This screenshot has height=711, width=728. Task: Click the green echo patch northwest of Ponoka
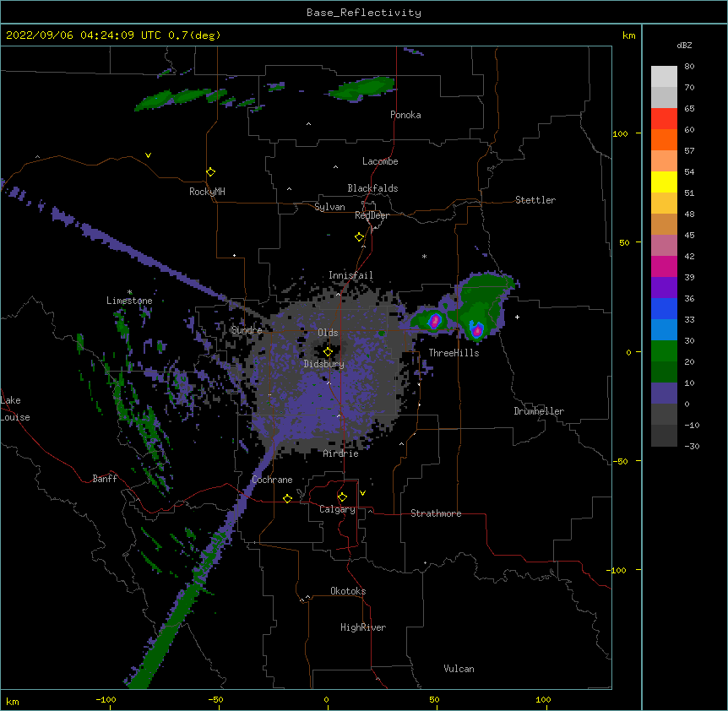coord(362,89)
